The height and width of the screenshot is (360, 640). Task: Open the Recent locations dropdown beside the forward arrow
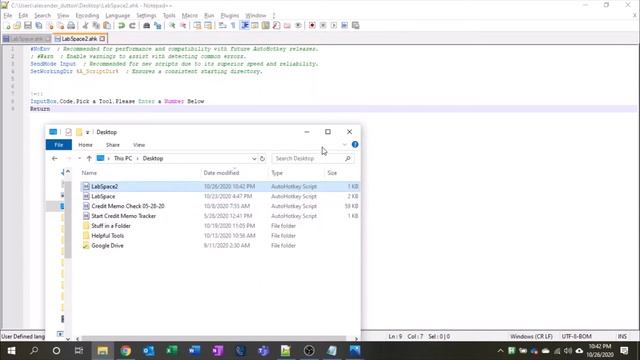pos(80,158)
